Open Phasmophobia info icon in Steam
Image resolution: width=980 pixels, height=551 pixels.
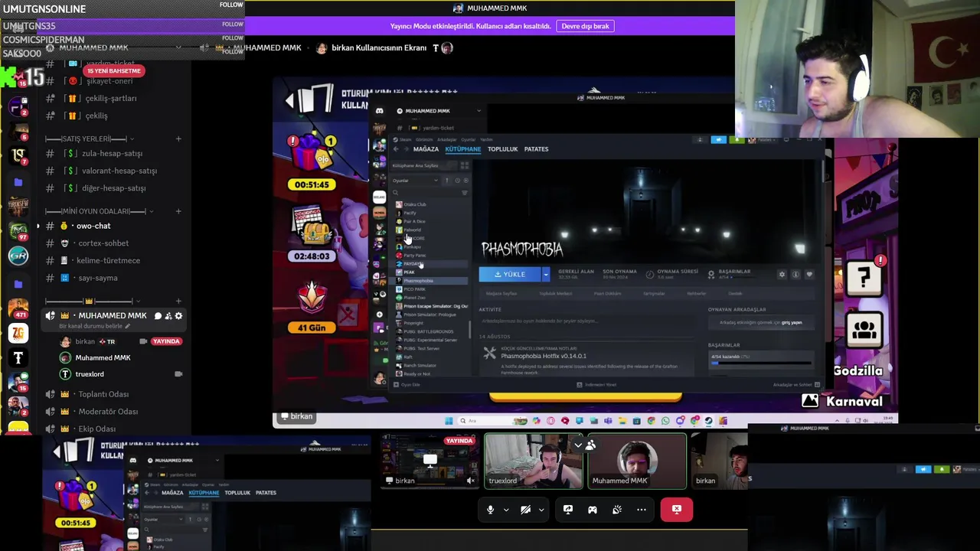795,274
